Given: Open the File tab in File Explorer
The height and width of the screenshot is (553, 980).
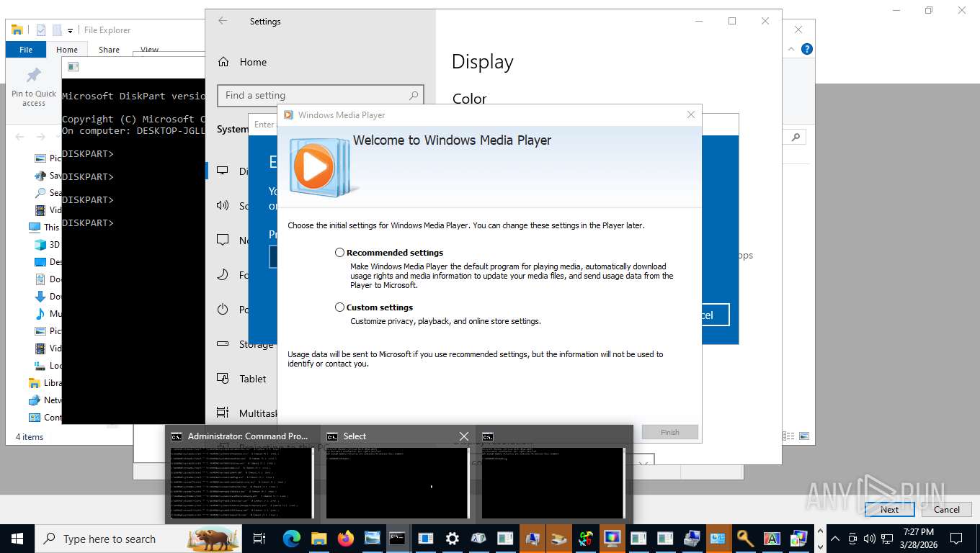Looking at the screenshot, I should pos(26,50).
